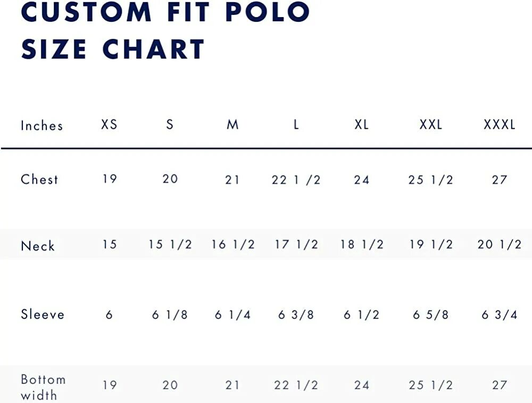The width and height of the screenshot is (532, 403).
Task: Click Neck measurement 20 1/2 for XXXL
Action: coord(500,245)
